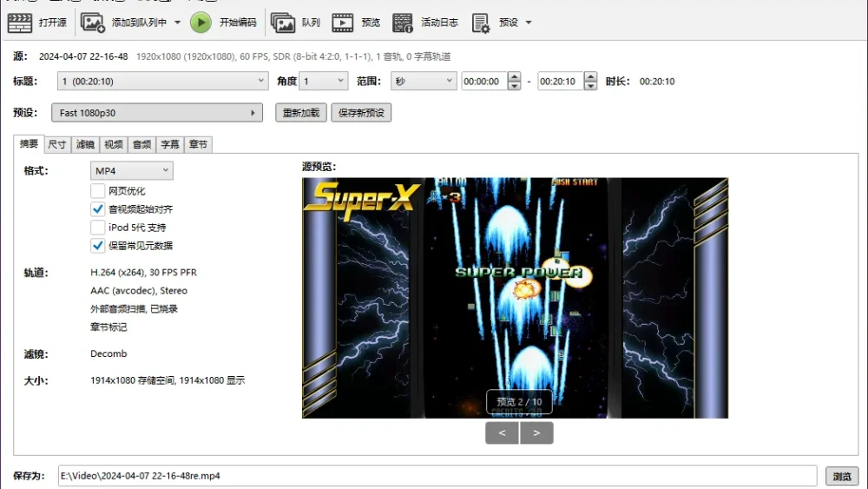Screen dimensions: 868x489
Task: Click the 活动日志 label
Action: click(439, 23)
